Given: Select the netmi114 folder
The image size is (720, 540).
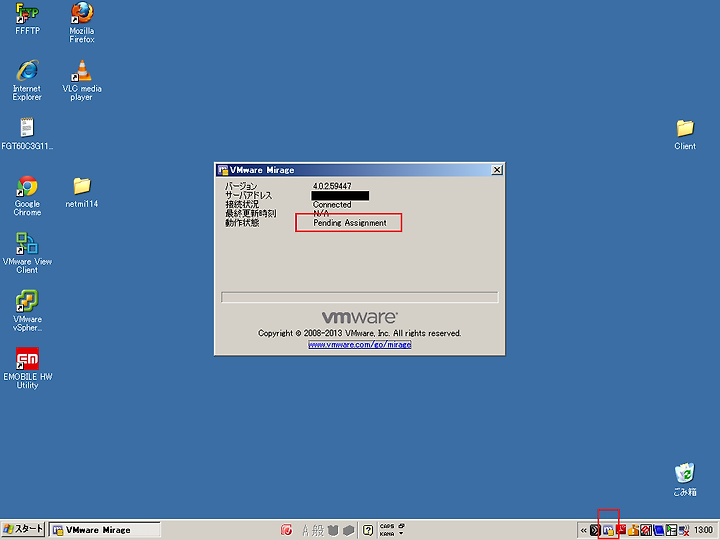Looking at the screenshot, I should [82, 192].
